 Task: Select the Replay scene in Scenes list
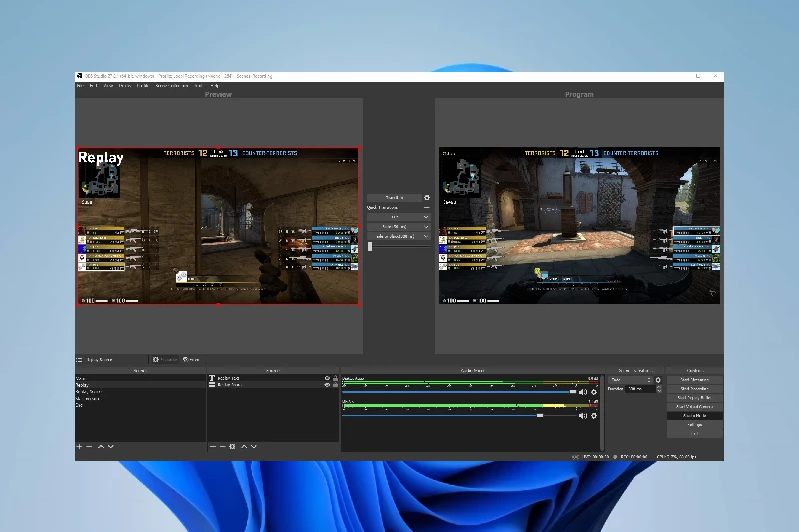[140, 385]
